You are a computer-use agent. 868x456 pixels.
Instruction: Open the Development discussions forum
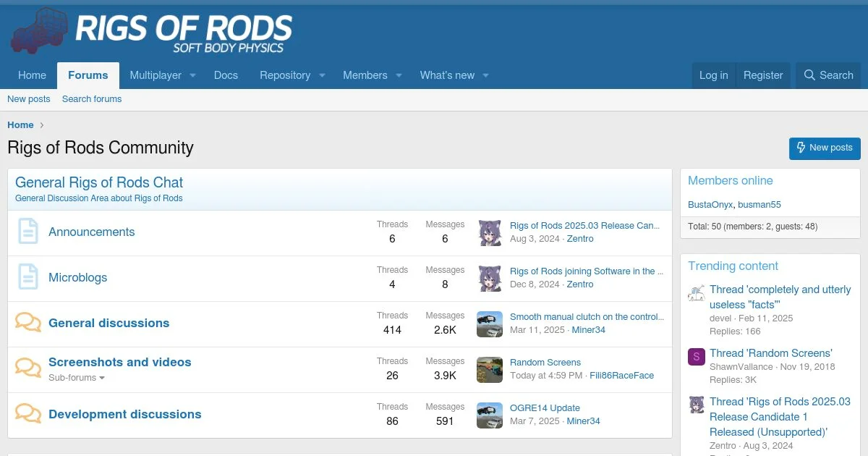(x=125, y=414)
